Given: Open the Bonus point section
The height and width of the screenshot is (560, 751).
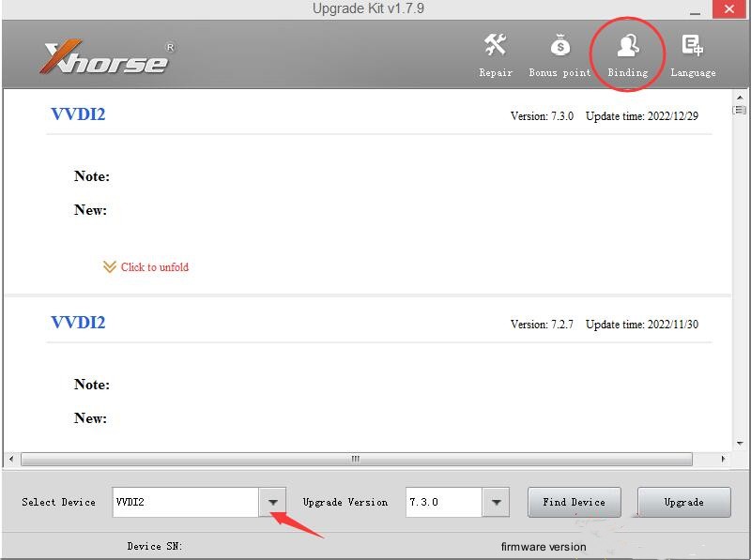Looking at the screenshot, I should [559, 55].
